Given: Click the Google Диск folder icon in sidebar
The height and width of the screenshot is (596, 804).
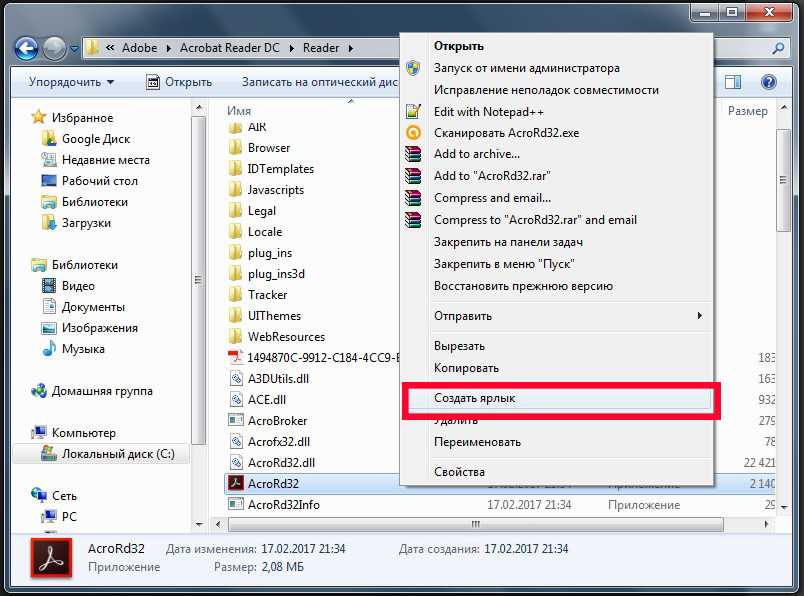Looking at the screenshot, I should [x=50, y=139].
